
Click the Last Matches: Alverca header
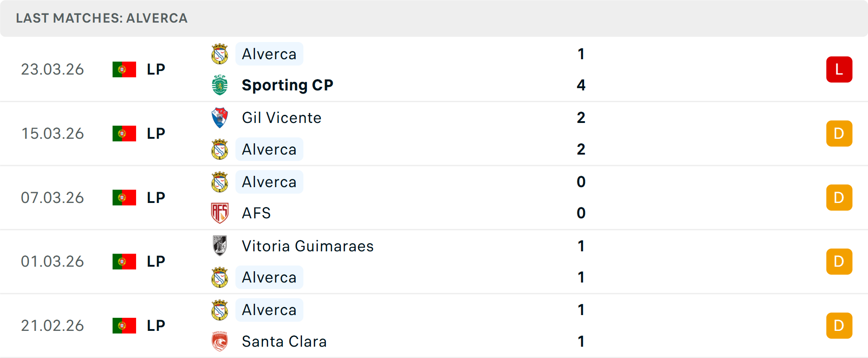[x=102, y=18]
